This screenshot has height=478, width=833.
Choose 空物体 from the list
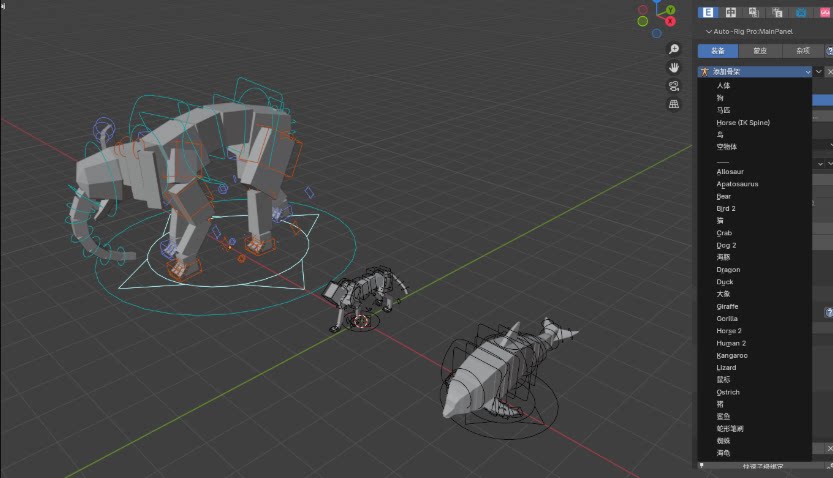[726, 147]
